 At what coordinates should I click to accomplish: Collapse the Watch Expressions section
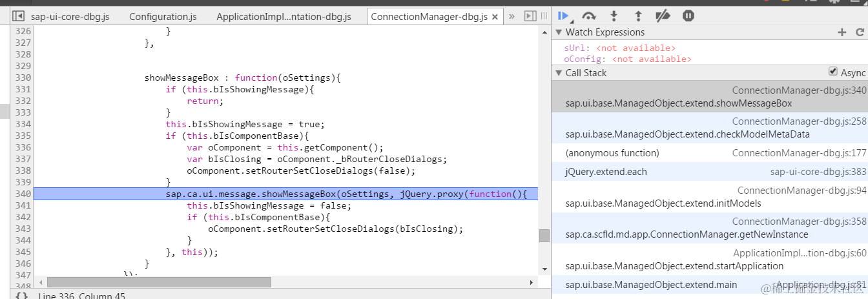pos(559,32)
